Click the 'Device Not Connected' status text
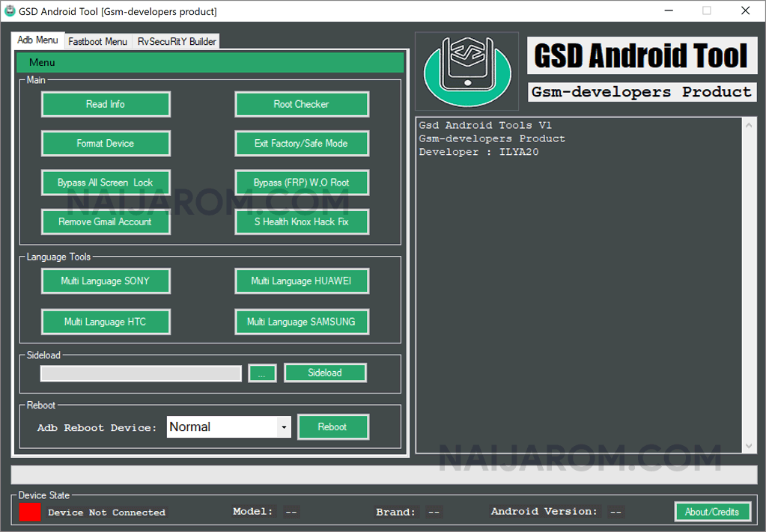This screenshot has width=766, height=532. [x=106, y=513]
